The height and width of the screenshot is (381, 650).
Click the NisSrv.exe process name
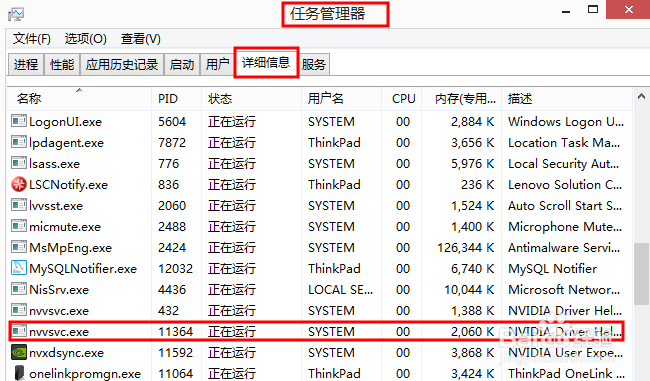click(59, 290)
